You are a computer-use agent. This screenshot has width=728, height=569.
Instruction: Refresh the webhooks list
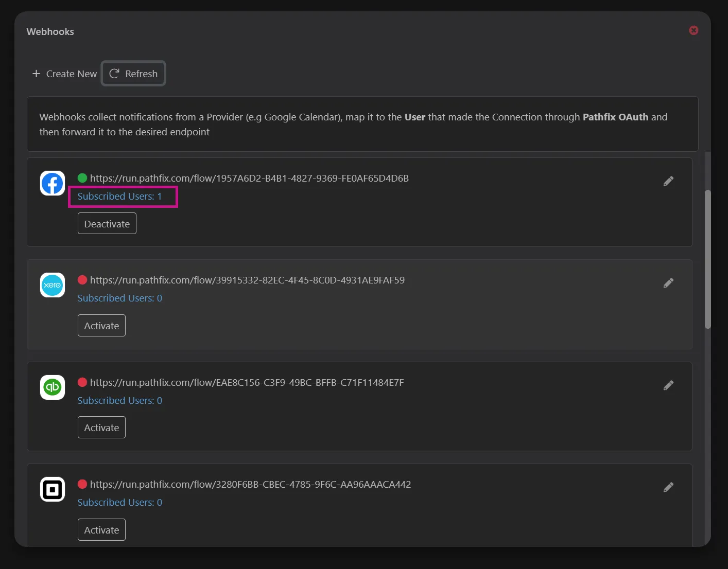133,74
